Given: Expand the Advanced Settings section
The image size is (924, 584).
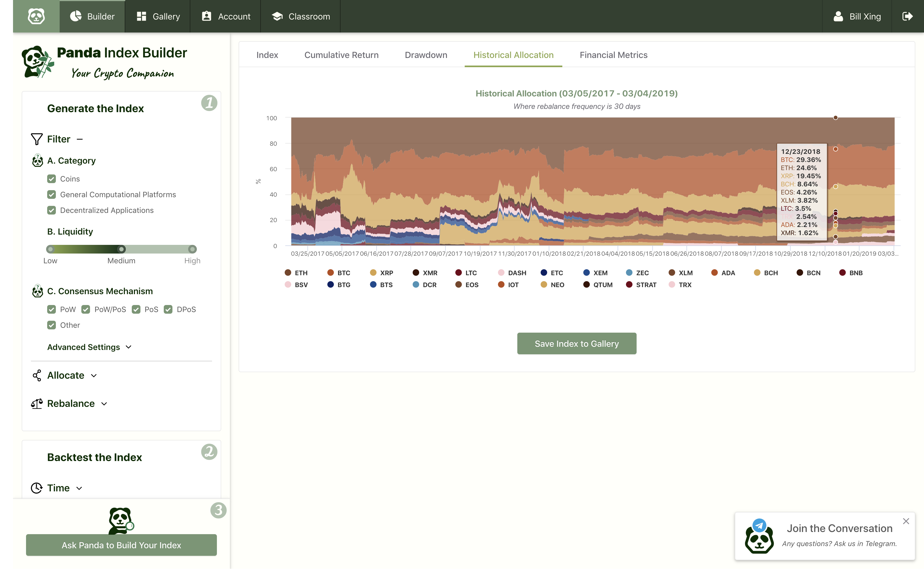Looking at the screenshot, I should tap(89, 347).
